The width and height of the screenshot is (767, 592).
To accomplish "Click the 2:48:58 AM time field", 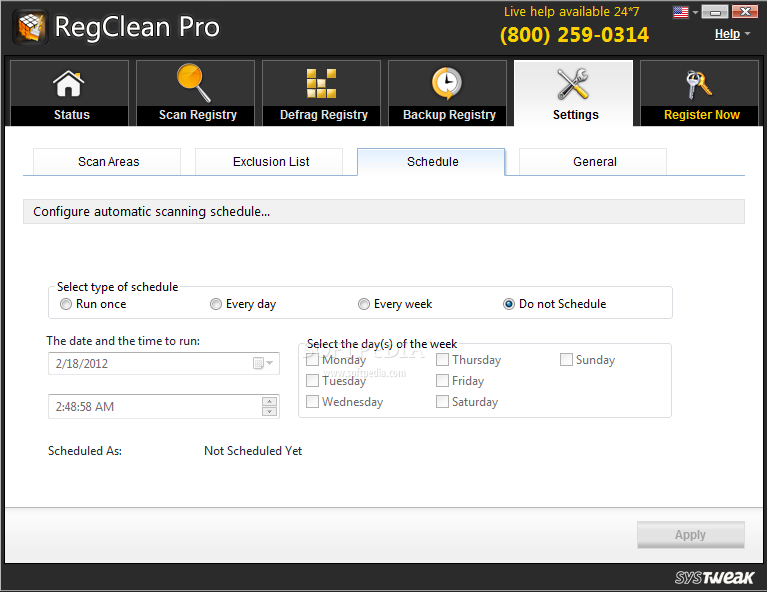I will 164,407.
